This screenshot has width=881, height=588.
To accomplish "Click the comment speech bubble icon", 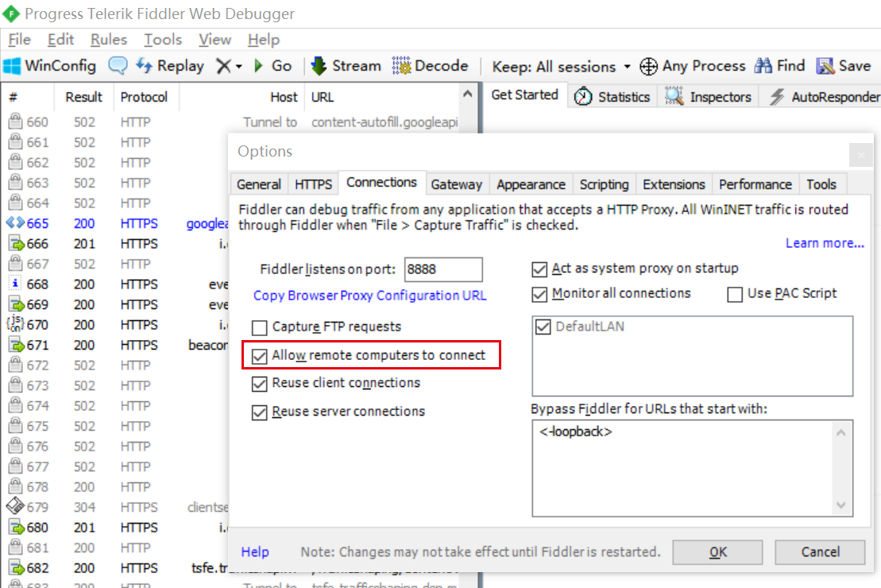I will point(118,66).
